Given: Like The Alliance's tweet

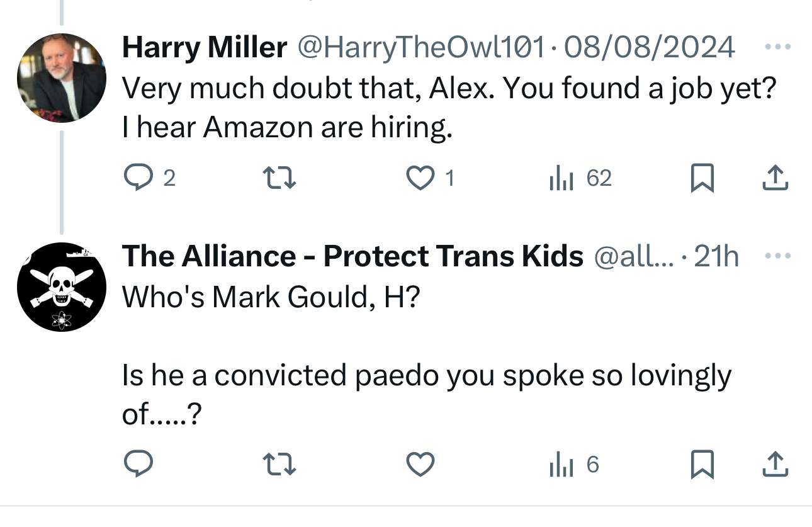Looking at the screenshot, I should coord(420,465).
